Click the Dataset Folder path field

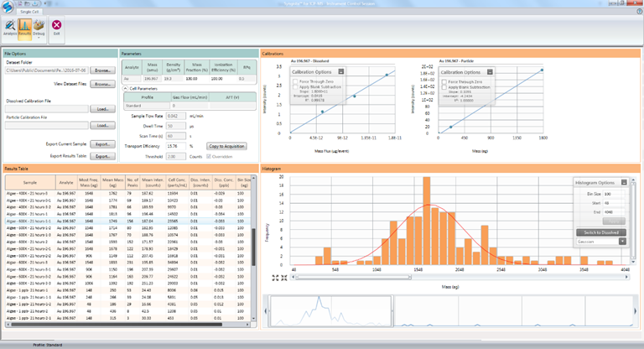click(x=46, y=70)
